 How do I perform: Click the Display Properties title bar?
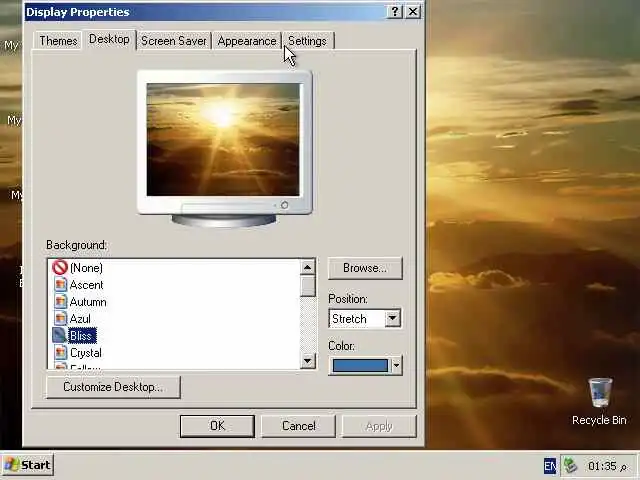pos(204,12)
